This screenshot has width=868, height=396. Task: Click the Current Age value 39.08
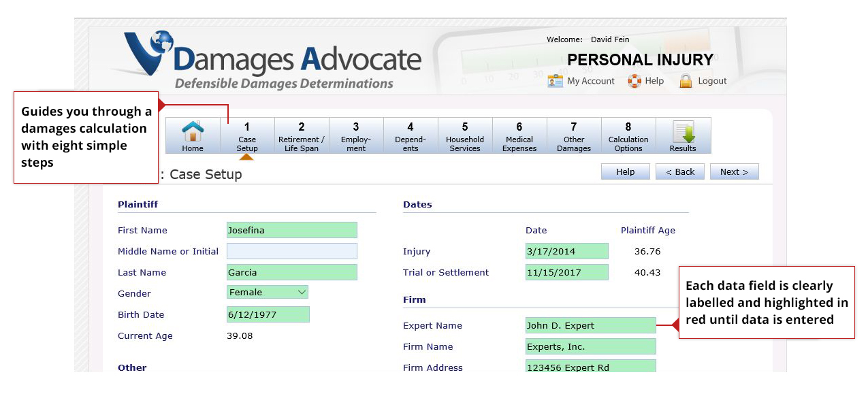[x=240, y=335]
